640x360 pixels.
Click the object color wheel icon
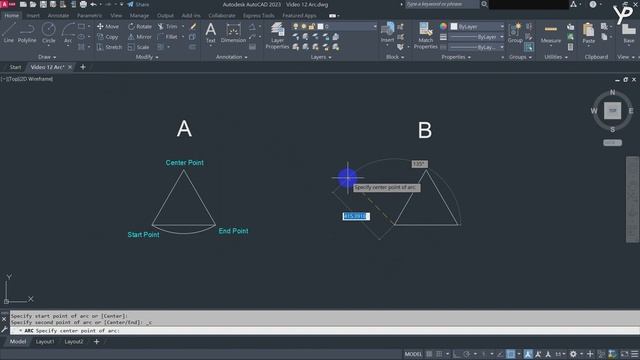point(443,27)
